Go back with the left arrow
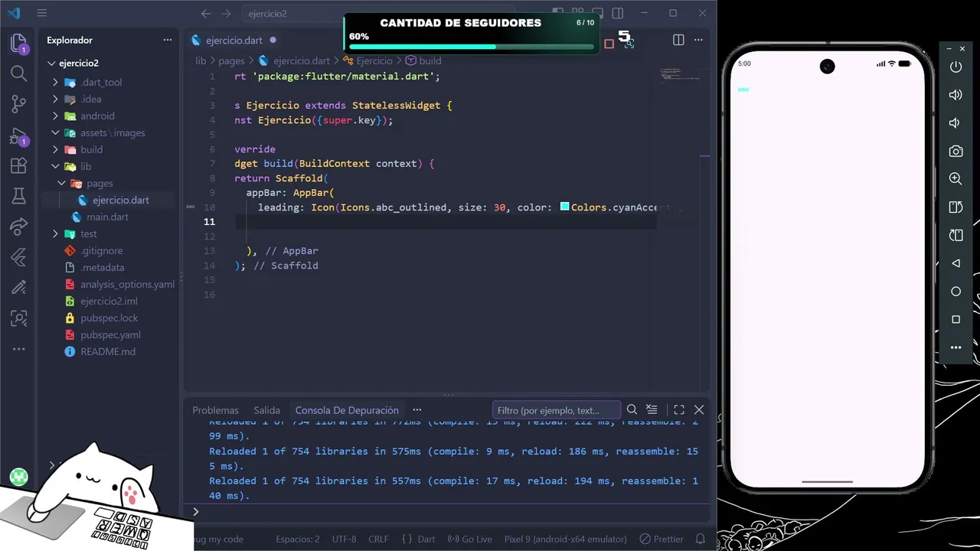 pos(205,13)
